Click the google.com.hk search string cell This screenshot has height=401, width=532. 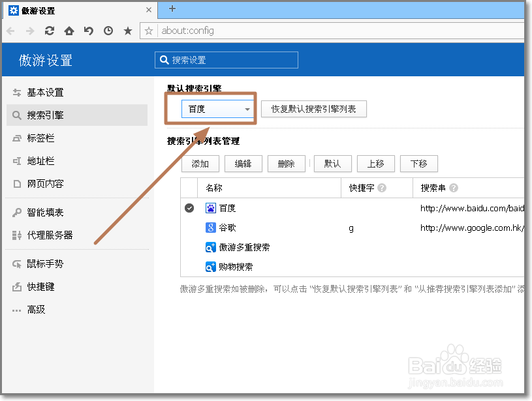pyautogui.click(x=472, y=228)
